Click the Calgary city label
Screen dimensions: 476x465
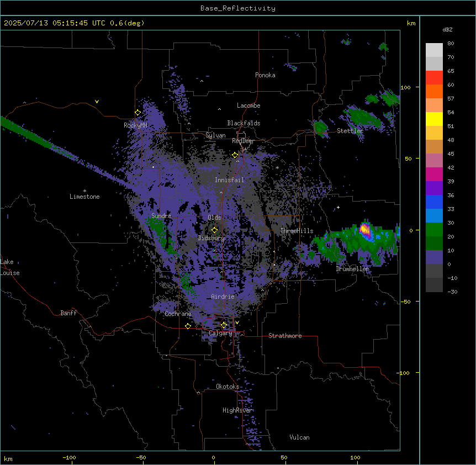(x=221, y=333)
